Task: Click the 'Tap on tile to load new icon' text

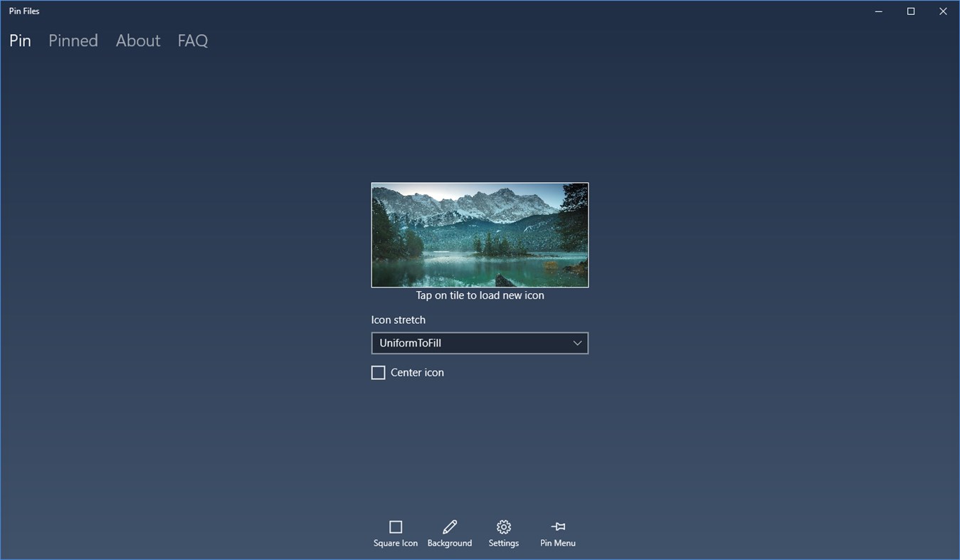Action: click(x=480, y=295)
